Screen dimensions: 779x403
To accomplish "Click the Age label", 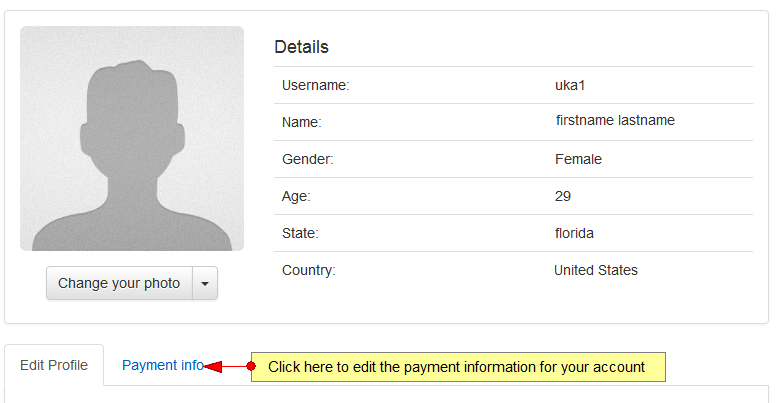I will click(296, 196).
